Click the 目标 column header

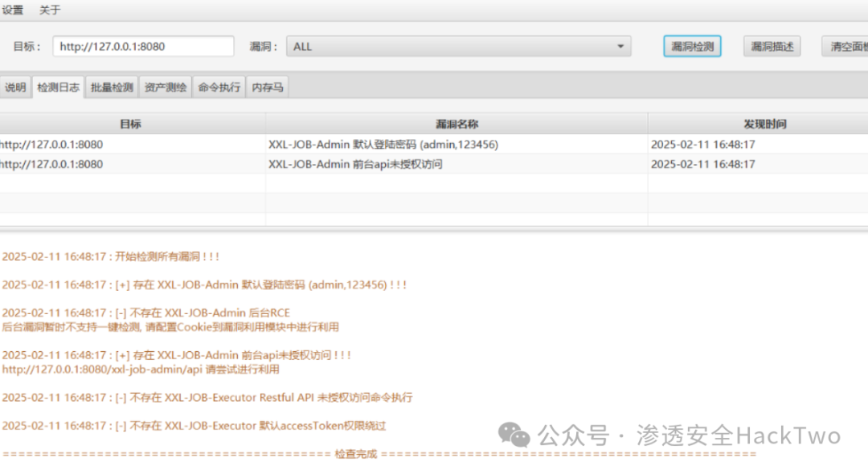(132, 124)
